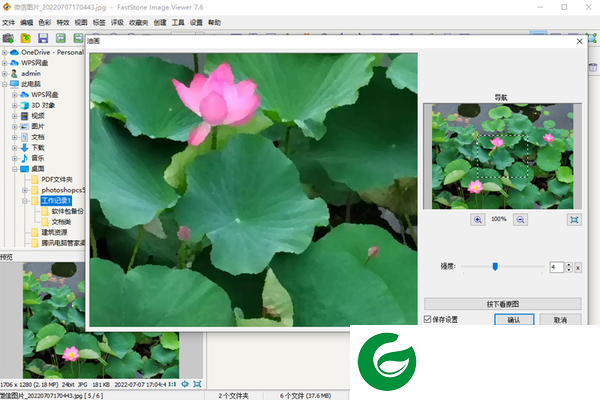
Task: Click the 强度 slider handle
Action: 495,266
